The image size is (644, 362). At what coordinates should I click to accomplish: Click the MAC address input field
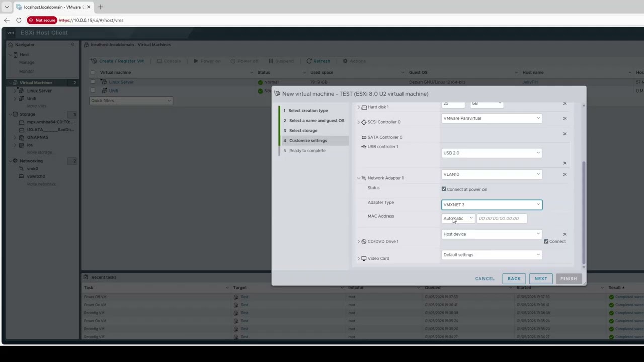(x=502, y=218)
